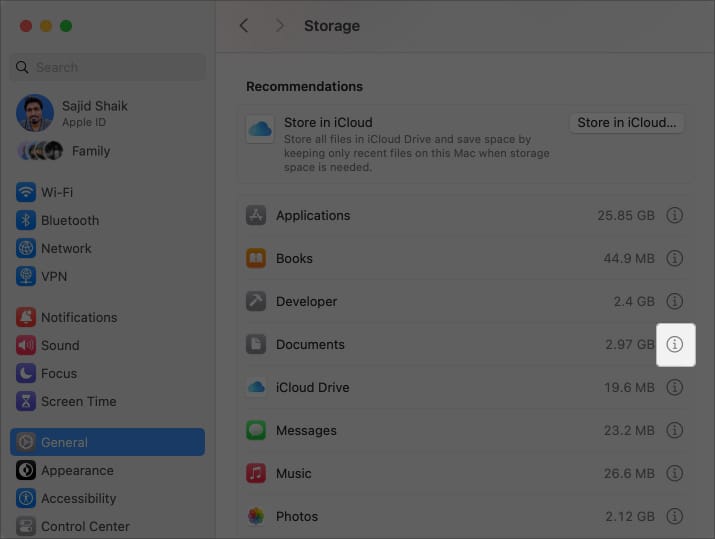Open Family settings

click(x=108, y=151)
